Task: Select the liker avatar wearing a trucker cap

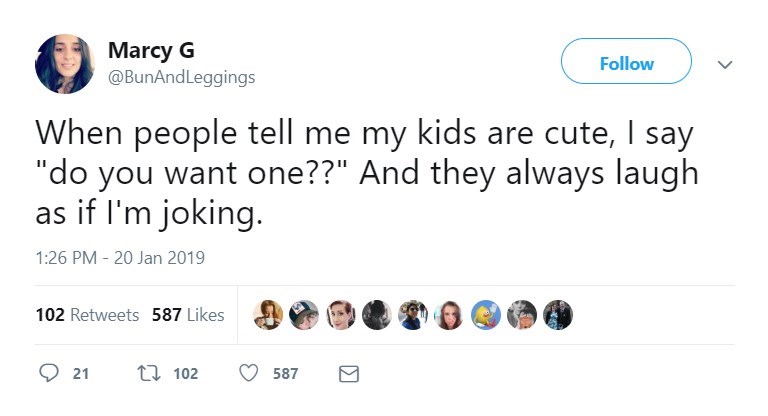Action: tap(304, 314)
